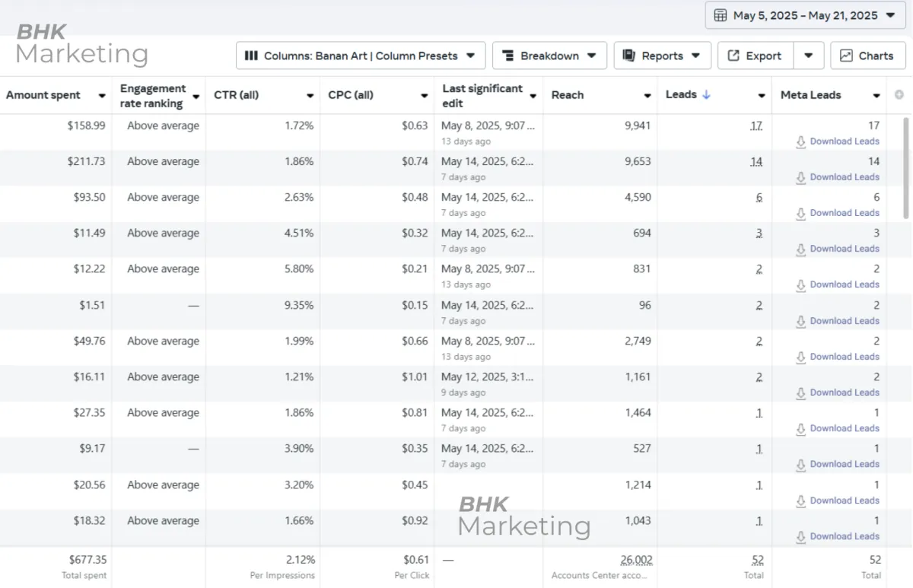The height and width of the screenshot is (588, 913).
Task: Open the Reach column menu arrow
Action: (647, 96)
